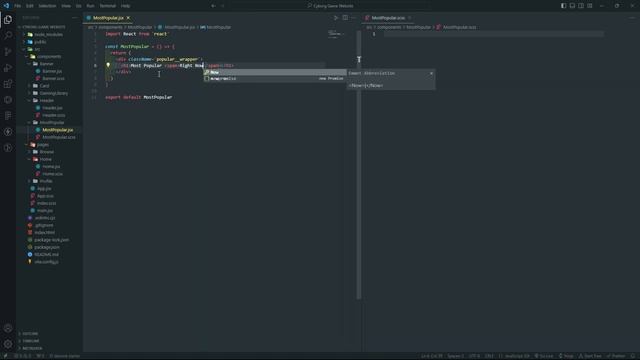Open Banner.scss in explorer

(53, 79)
